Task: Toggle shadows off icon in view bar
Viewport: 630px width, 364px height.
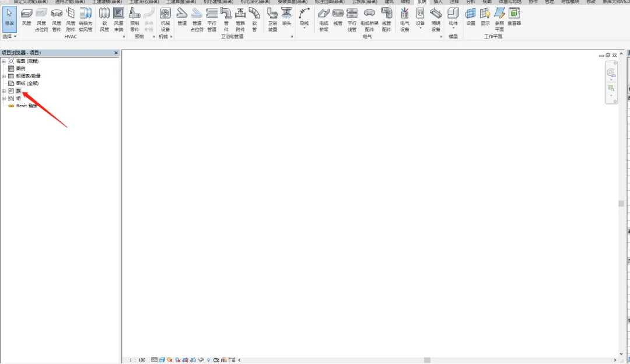Action: [x=177, y=360]
